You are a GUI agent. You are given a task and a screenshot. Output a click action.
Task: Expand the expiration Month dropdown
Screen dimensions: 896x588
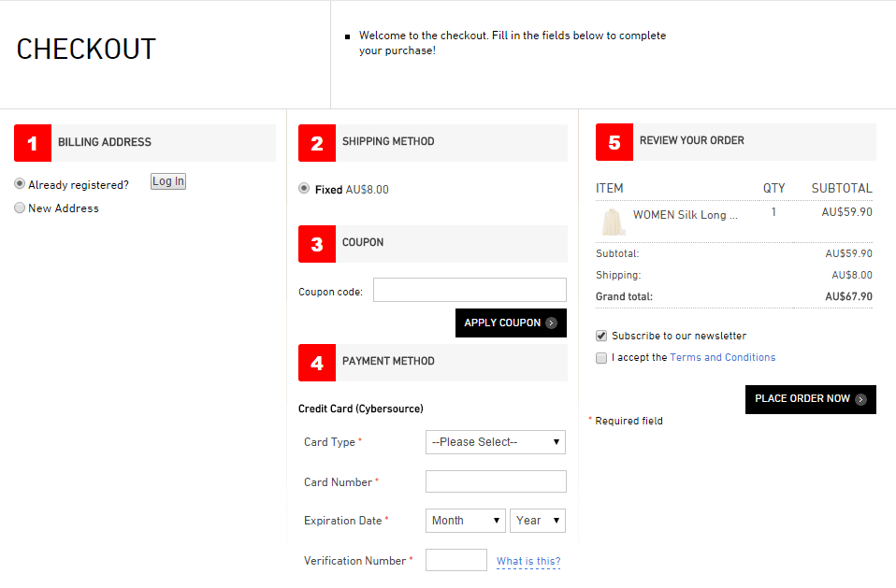pyautogui.click(x=466, y=521)
